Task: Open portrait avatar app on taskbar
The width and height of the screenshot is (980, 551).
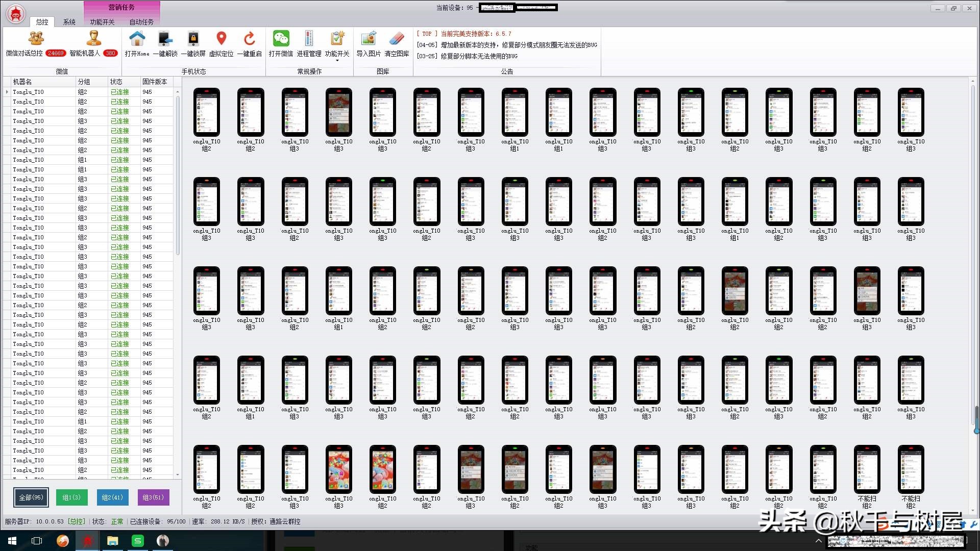Action: (x=163, y=541)
